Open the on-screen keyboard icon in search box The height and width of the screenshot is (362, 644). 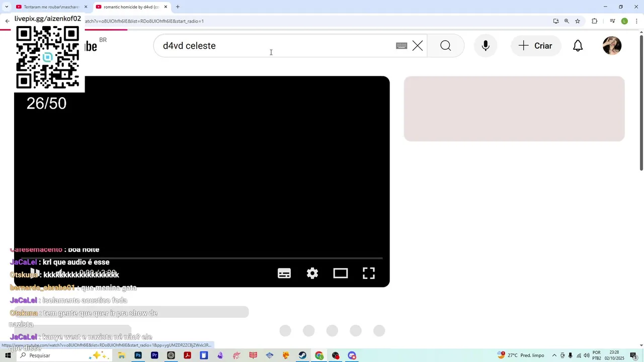click(401, 46)
